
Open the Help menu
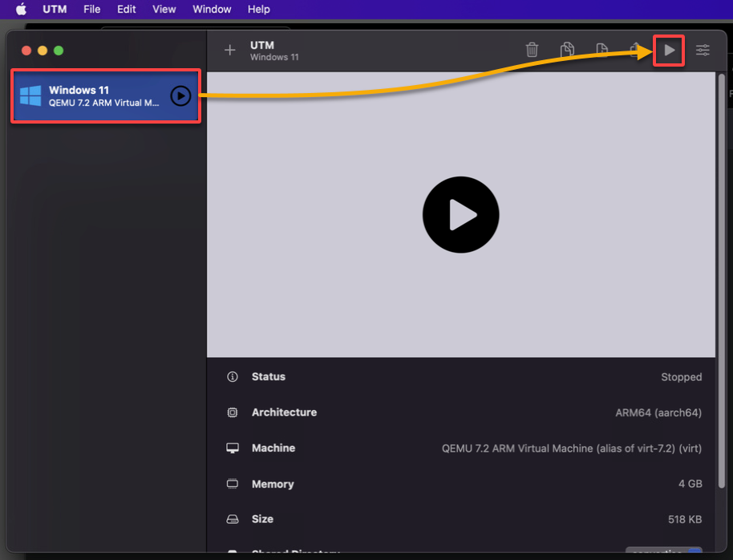[x=258, y=9]
